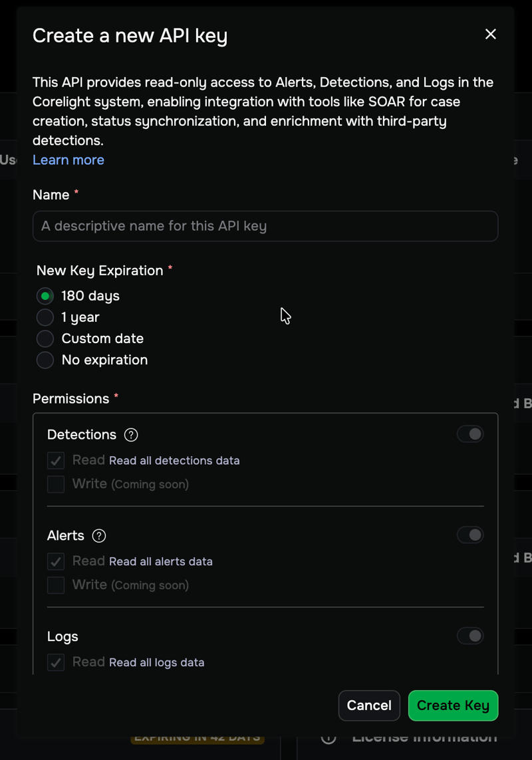Click the Detections Write checkbox

click(56, 484)
